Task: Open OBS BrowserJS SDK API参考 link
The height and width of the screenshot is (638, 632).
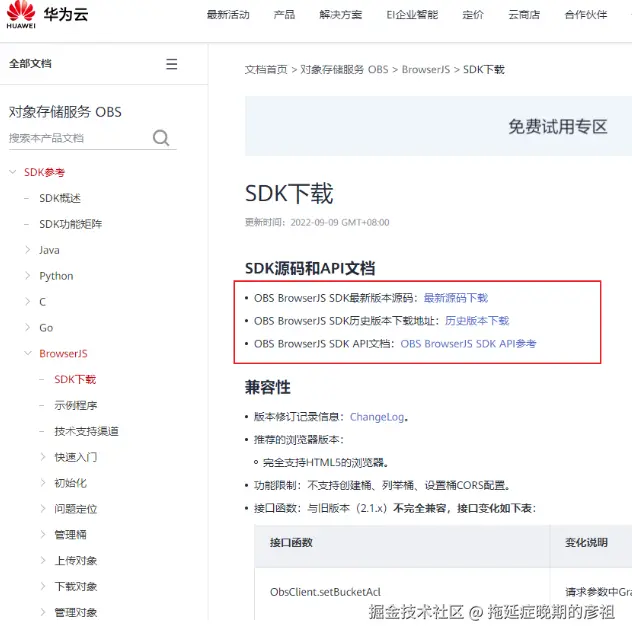Action: coord(468,343)
